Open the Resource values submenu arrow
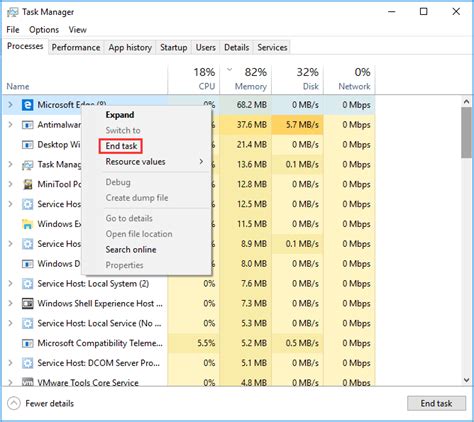 point(201,162)
